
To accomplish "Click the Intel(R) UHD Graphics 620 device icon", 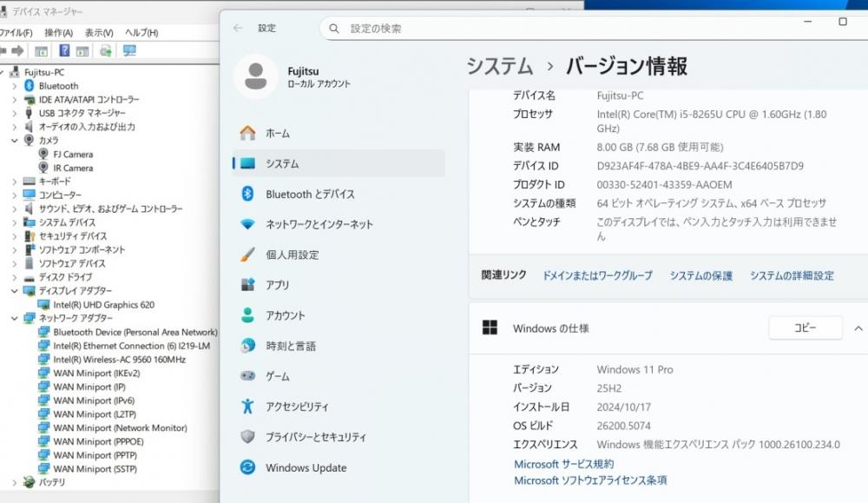I will pos(43,305).
